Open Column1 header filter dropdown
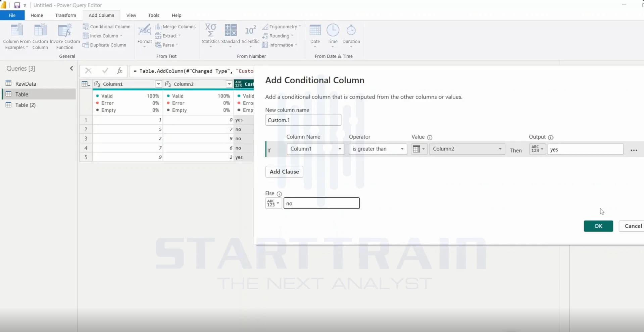This screenshot has width=644, height=332. pos(158,84)
